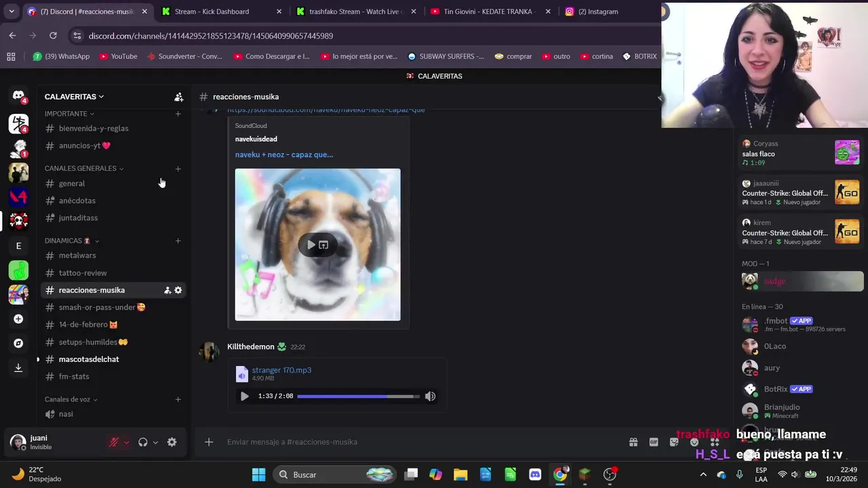Expand the CALAVERITAS server menu

[x=75, y=97]
